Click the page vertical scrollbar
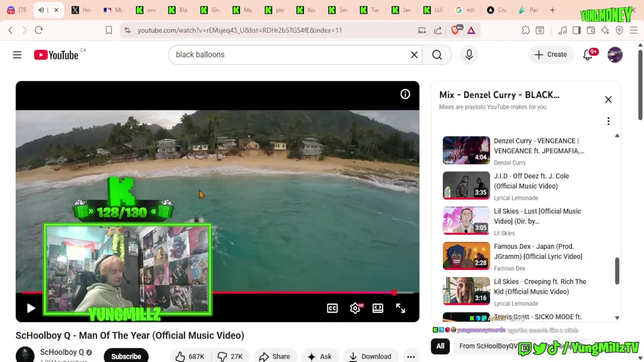The height and width of the screenshot is (362, 644). click(x=640, y=84)
